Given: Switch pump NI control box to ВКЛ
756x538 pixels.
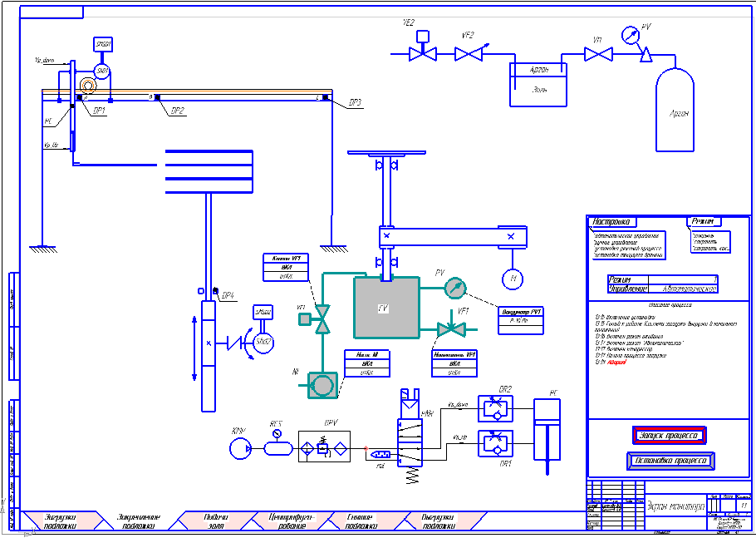Looking at the screenshot, I should (x=367, y=364).
